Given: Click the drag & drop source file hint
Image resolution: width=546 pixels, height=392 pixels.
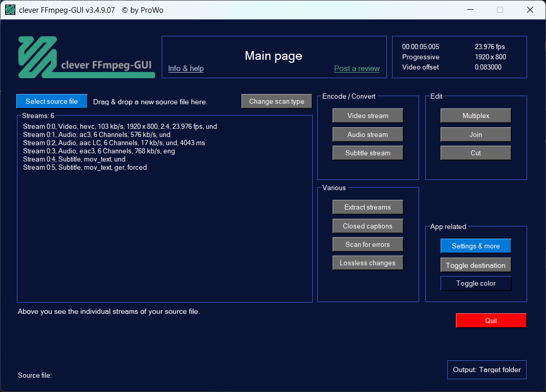Looking at the screenshot, I should (x=150, y=102).
